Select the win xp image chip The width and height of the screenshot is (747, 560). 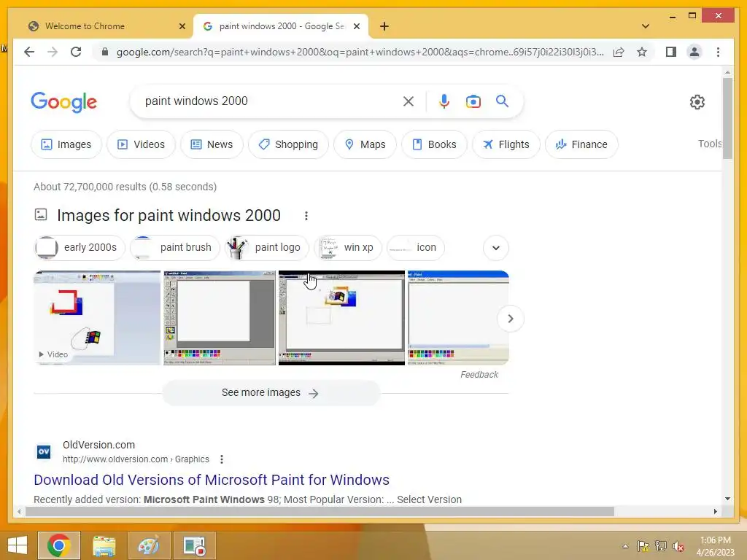coord(348,248)
